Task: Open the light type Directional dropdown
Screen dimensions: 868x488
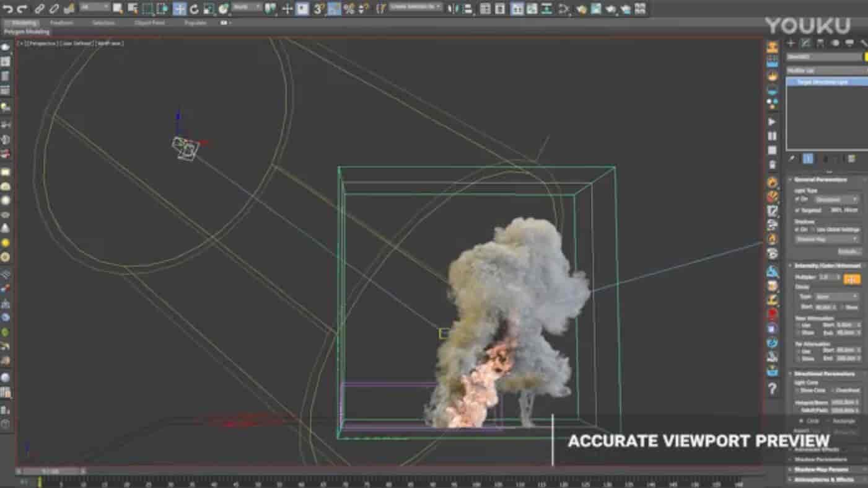Action: coord(836,200)
